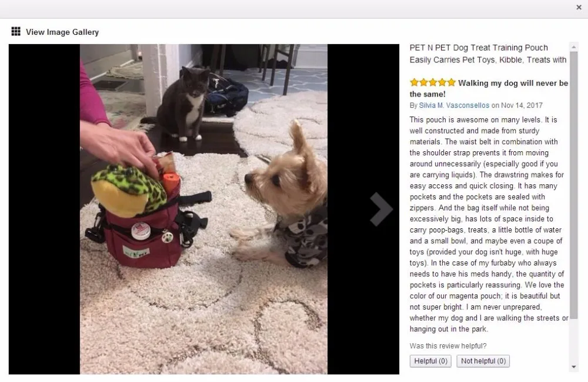
Task: Advance to the next photo with right chevron
Action: [380, 209]
